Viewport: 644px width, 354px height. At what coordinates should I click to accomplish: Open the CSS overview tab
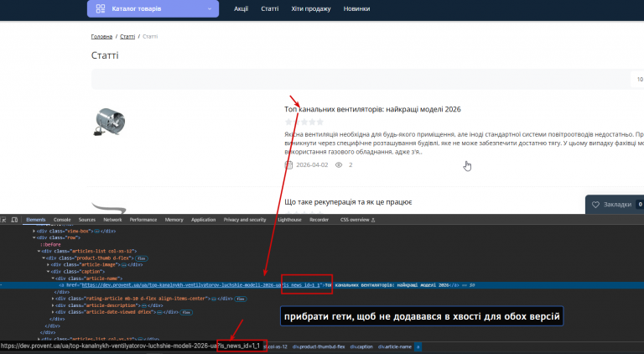point(357,220)
